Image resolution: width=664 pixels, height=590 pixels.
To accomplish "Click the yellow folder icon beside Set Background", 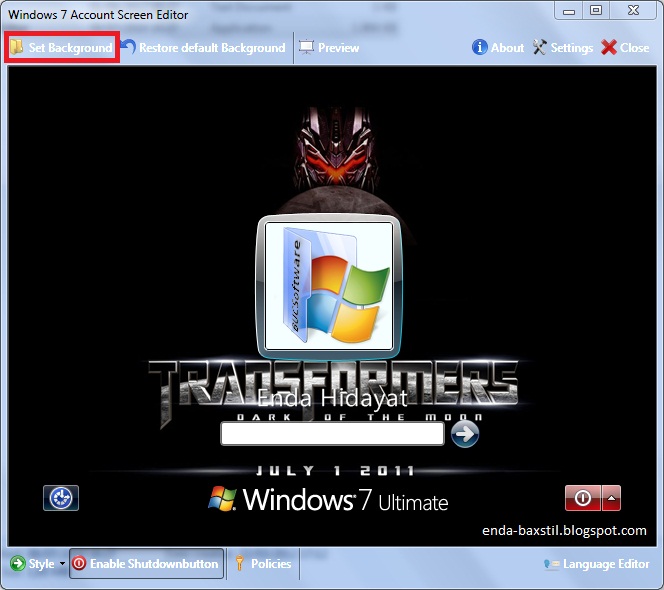I will [17, 47].
